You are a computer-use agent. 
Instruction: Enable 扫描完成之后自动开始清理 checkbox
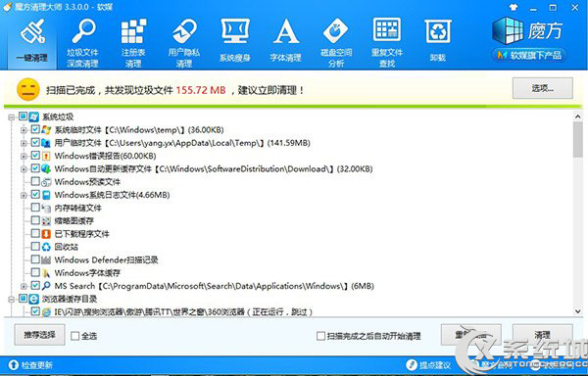pyautogui.click(x=320, y=336)
